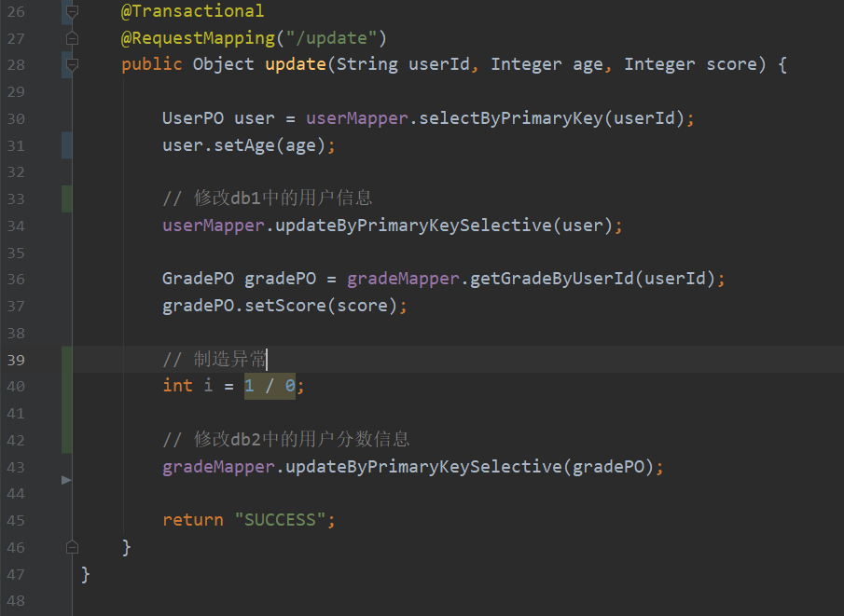
Task: Click the int keyword on line 40
Action: [x=177, y=386]
